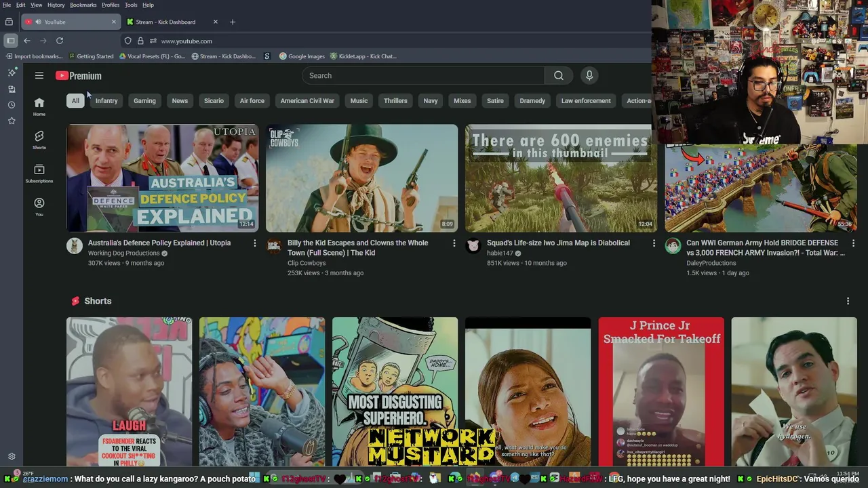Viewport: 868px width, 488px height.
Task: Start voice search with the microphone
Action: [x=589, y=76]
